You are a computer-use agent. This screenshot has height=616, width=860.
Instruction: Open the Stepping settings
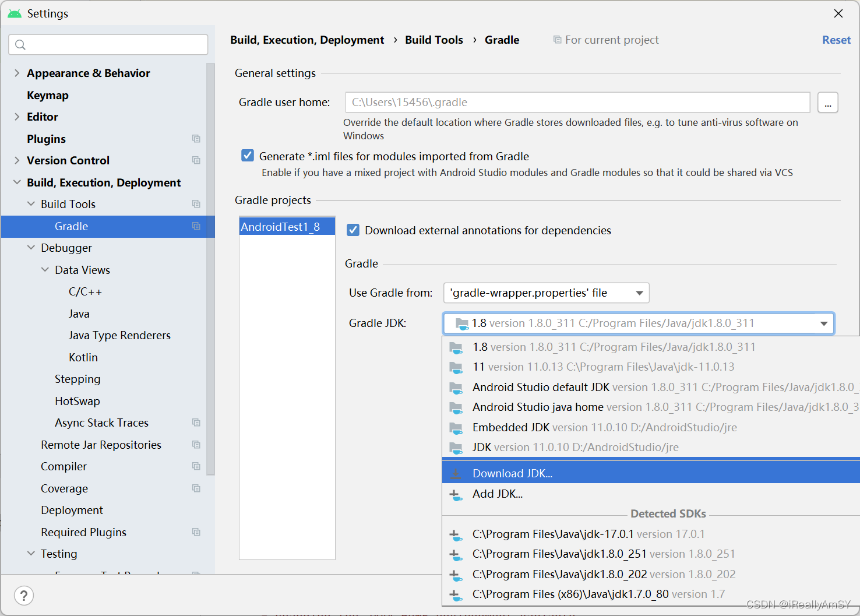[77, 379]
